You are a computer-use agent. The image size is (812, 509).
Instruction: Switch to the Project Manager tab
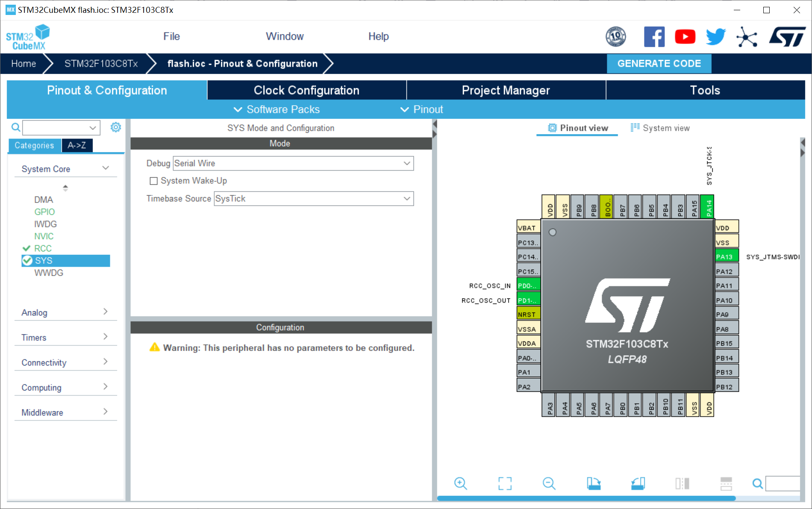(506, 90)
